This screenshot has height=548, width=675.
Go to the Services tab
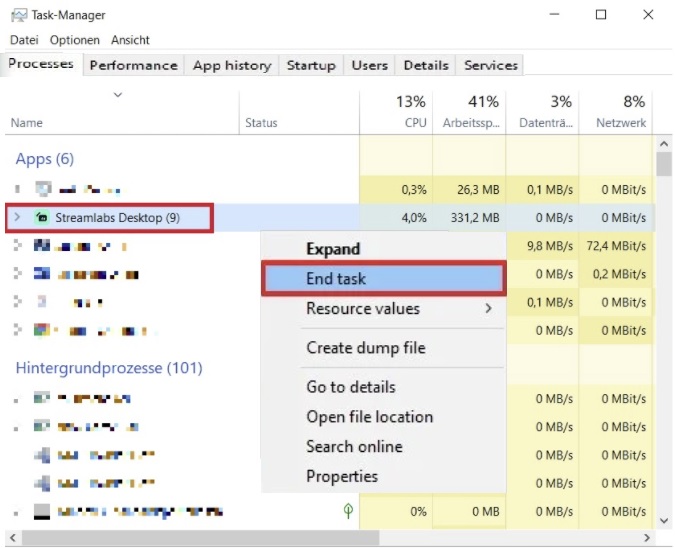[x=491, y=65]
